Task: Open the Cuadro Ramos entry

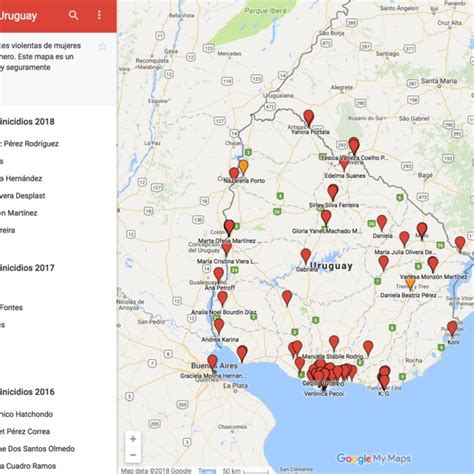Action: tap(28, 466)
